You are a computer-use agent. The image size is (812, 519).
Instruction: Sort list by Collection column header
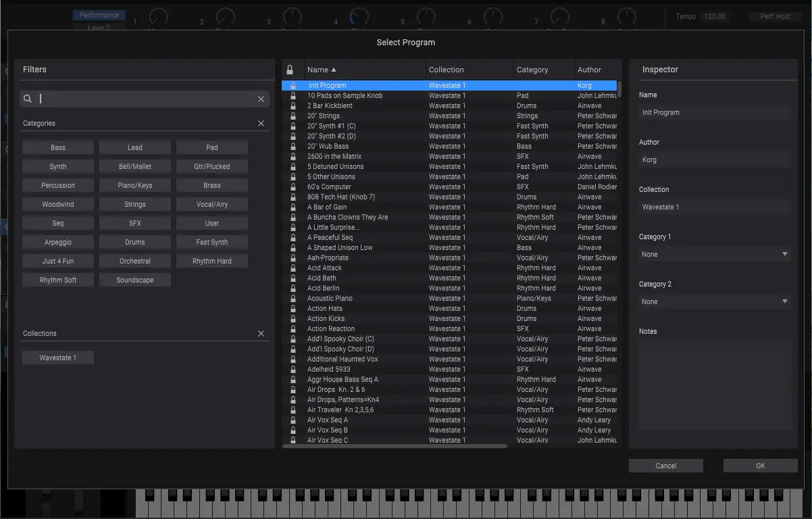[x=470, y=70]
